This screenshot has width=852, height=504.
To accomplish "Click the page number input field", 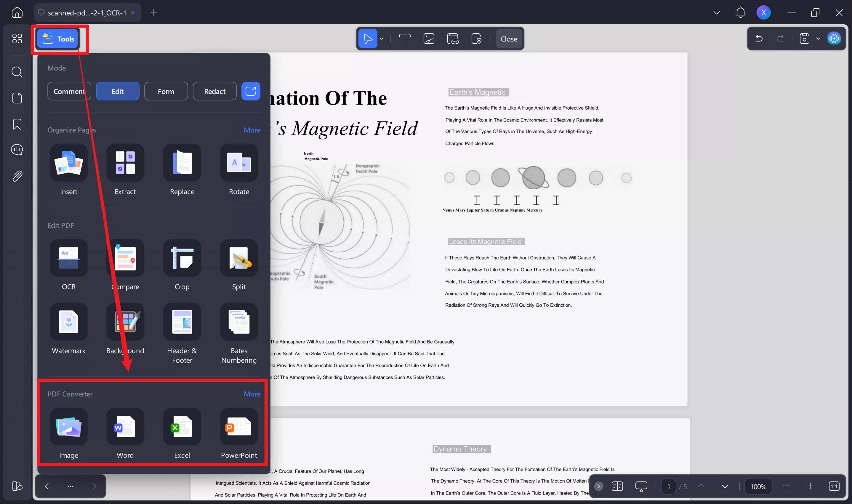I will point(668,486).
